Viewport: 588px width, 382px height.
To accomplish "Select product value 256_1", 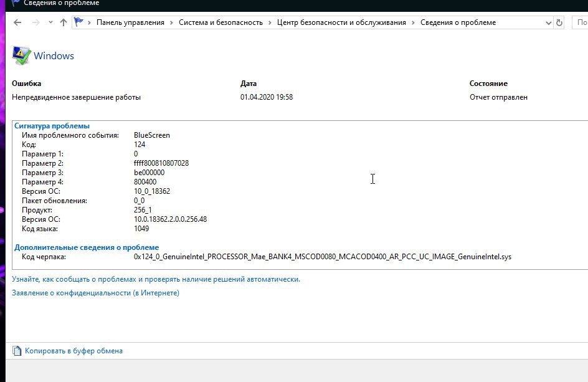I will (x=143, y=210).
